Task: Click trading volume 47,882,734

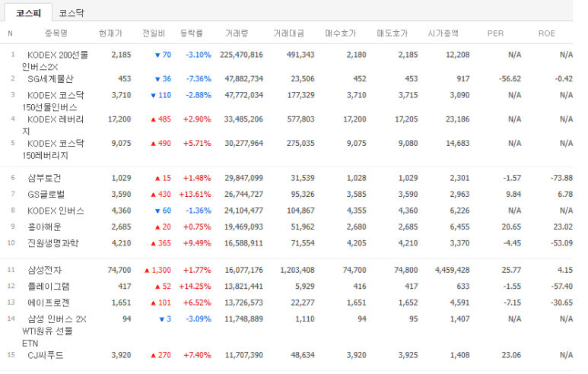Action: pyautogui.click(x=243, y=79)
